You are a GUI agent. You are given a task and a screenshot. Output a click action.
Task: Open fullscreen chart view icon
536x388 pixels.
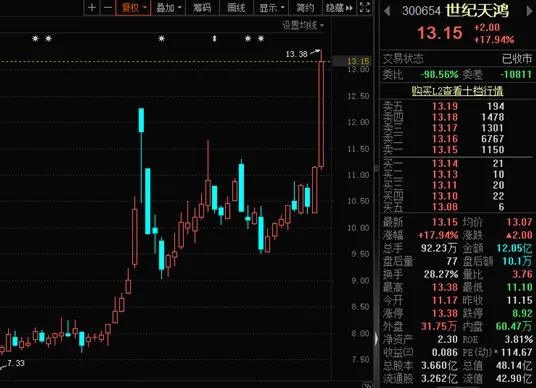pos(365,8)
